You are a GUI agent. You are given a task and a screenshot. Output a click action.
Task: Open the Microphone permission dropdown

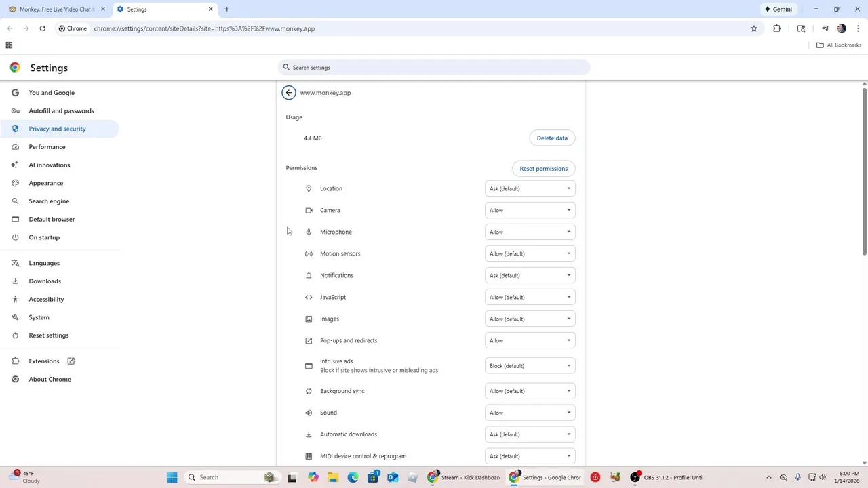530,232
